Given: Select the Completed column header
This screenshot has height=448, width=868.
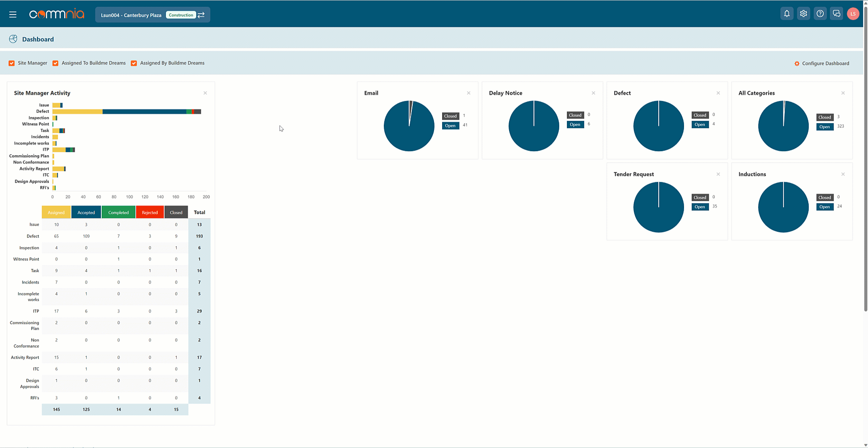Looking at the screenshot, I should pos(118,212).
